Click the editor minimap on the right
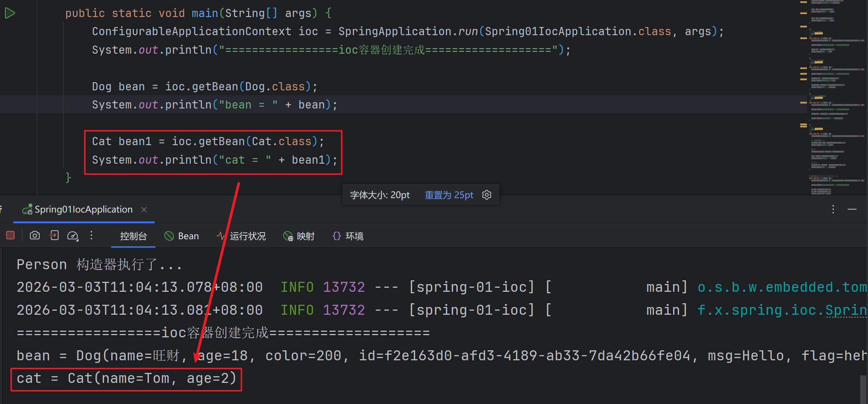Image resolution: width=868 pixels, height=404 pixels. pyautogui.click(x=837, y=96)
